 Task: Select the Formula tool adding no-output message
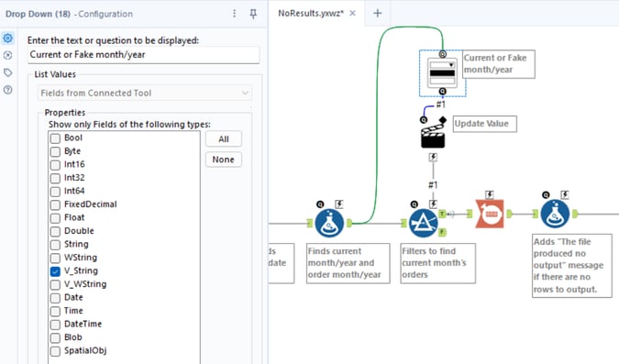coord(555,214)
